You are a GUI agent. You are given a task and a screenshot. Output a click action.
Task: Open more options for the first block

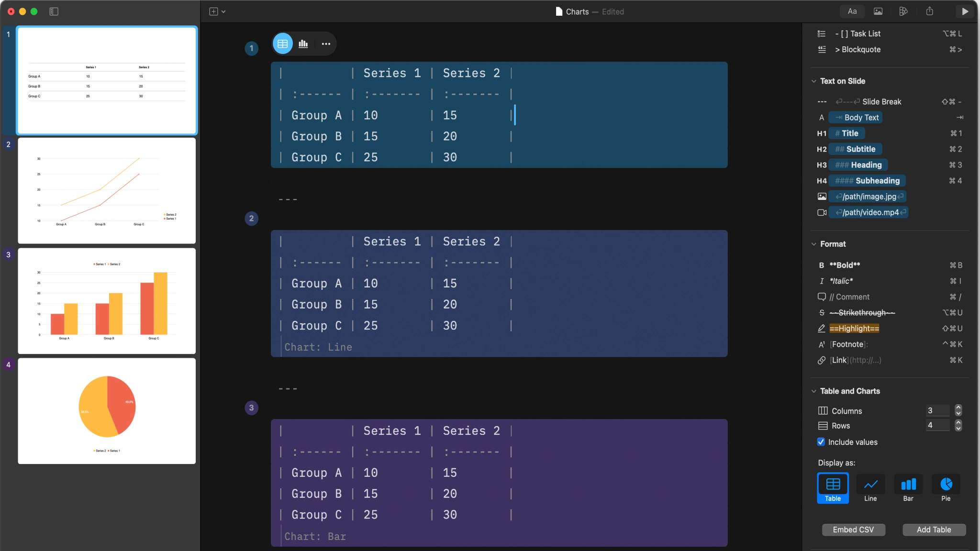(325, 43)
